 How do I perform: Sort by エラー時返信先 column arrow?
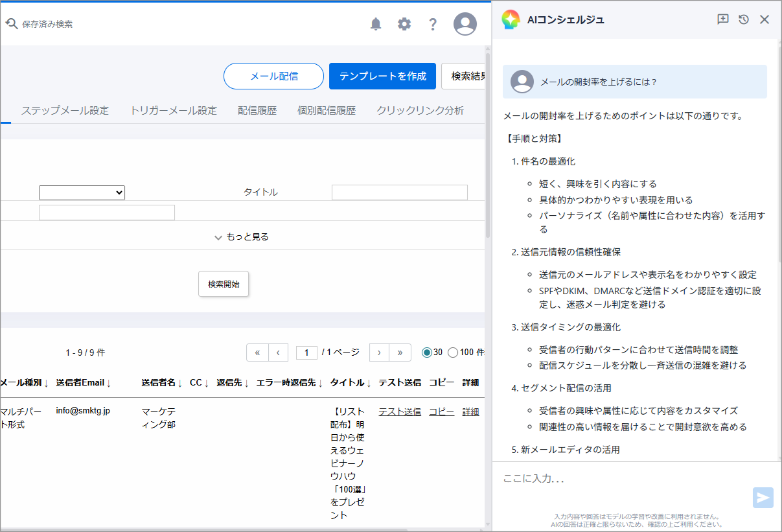(321, 383)
